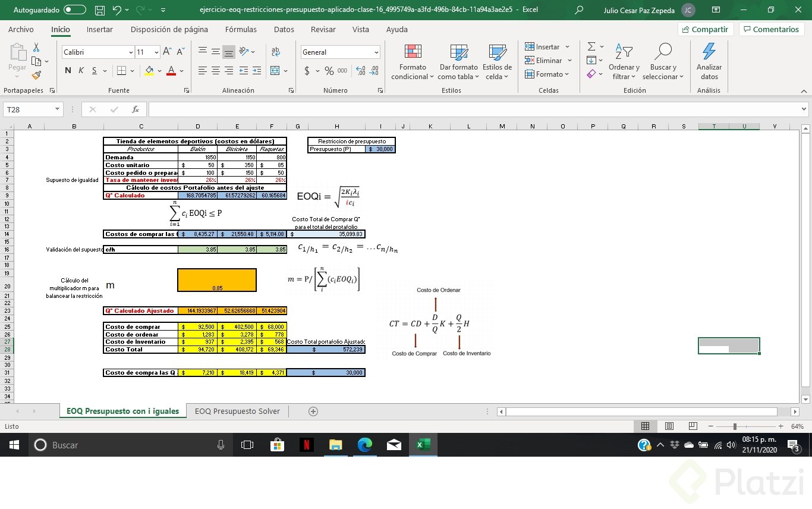Switch to the Fórmulas ribbon tab
The image size is (812, 509).
click(241, 29)
